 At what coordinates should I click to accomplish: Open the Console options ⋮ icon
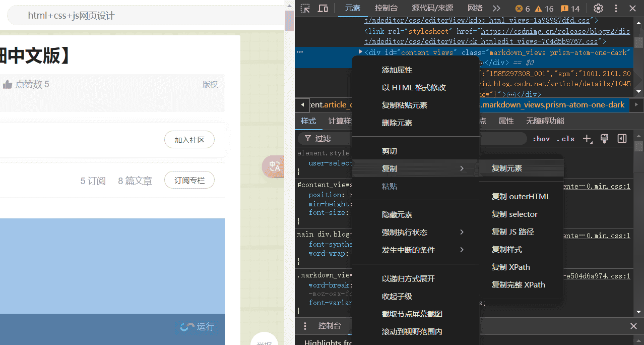tap(304, 326)
